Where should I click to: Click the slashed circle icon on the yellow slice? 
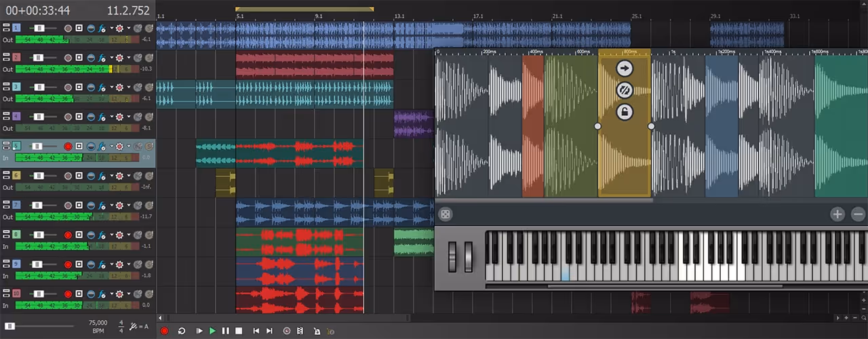point(625,89)
